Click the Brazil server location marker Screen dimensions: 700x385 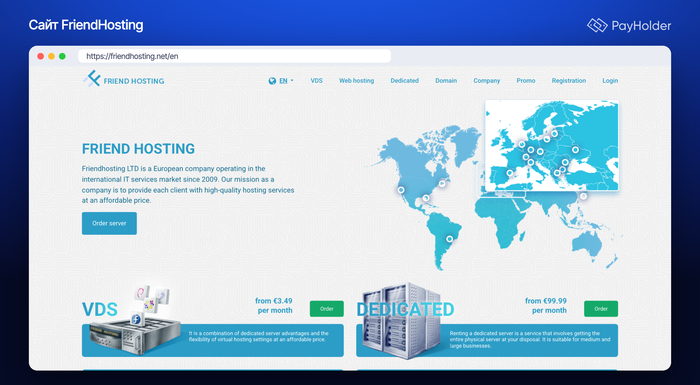pyautogui.click(x=450, y=239)
